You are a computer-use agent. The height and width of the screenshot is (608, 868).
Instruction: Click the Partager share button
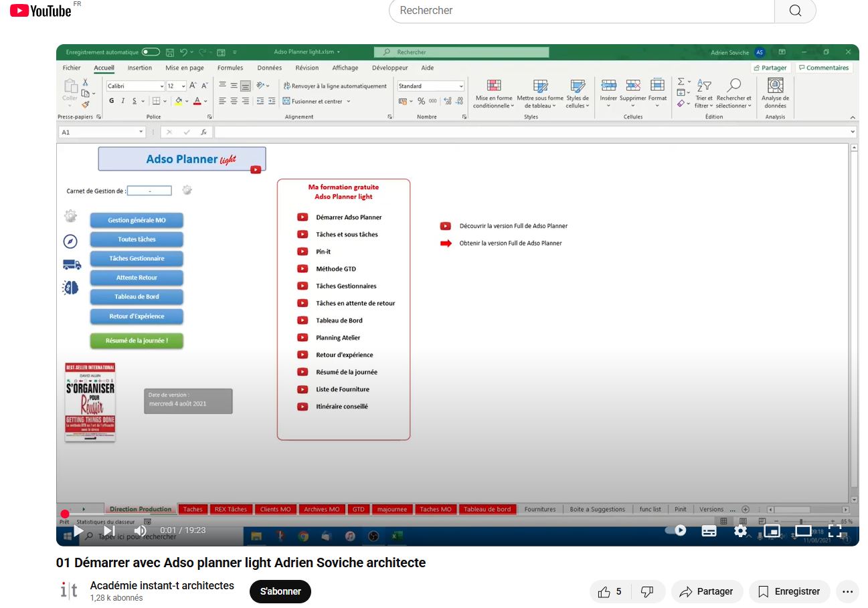click(707, 591)
